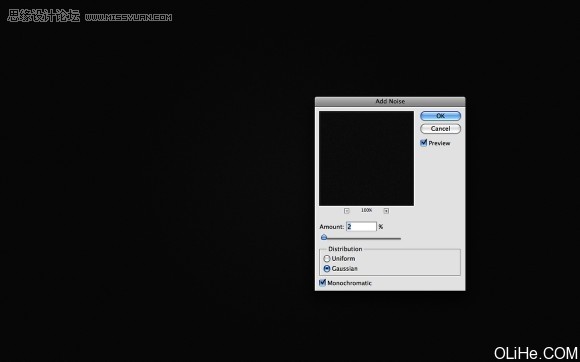580x362 pixels.
Task: Disable the Monochromatic checkbox
Action: (322, 283)
